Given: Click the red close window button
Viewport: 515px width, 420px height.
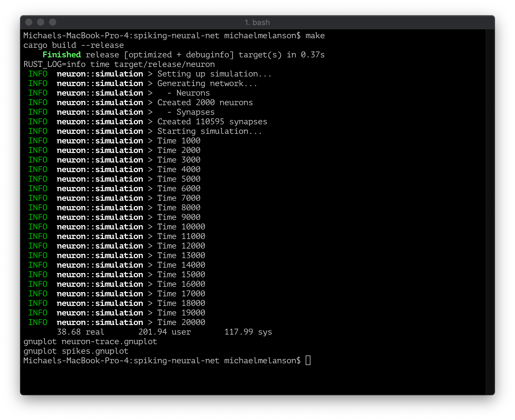Looking at the screenshot, I should pyautogui.click(x=29, y=22).
